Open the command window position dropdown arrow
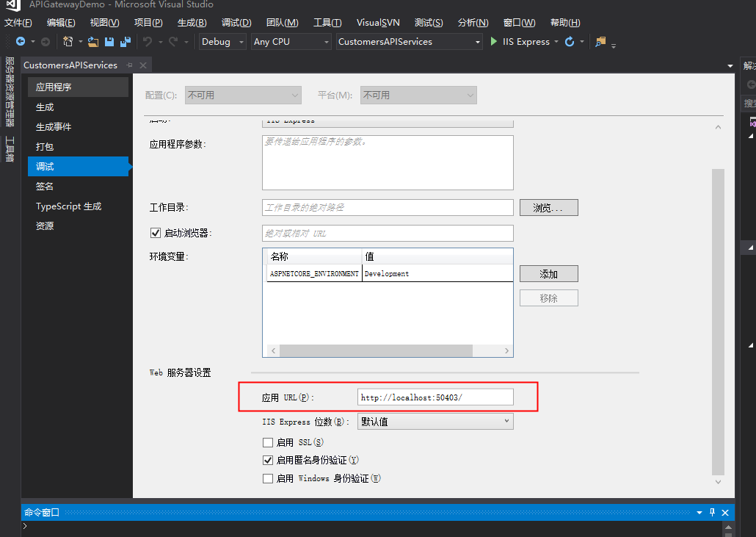756x537 pixels. coord(699,513)
